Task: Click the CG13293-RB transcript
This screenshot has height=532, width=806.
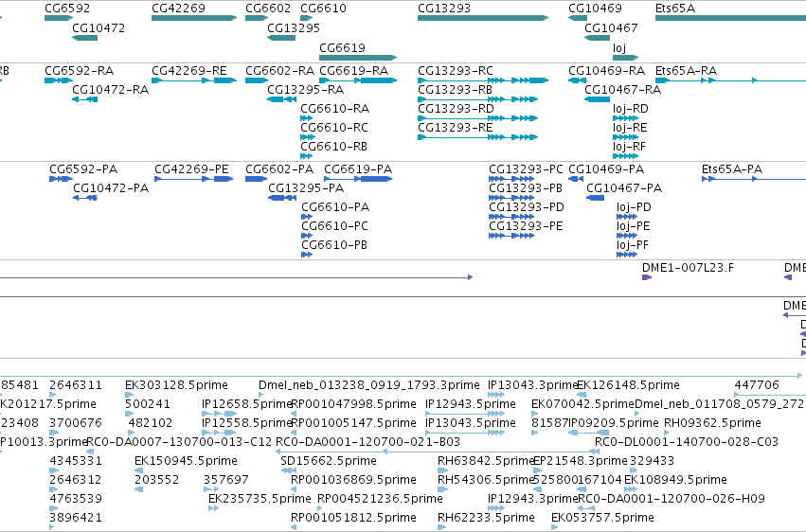Action: 477,99
